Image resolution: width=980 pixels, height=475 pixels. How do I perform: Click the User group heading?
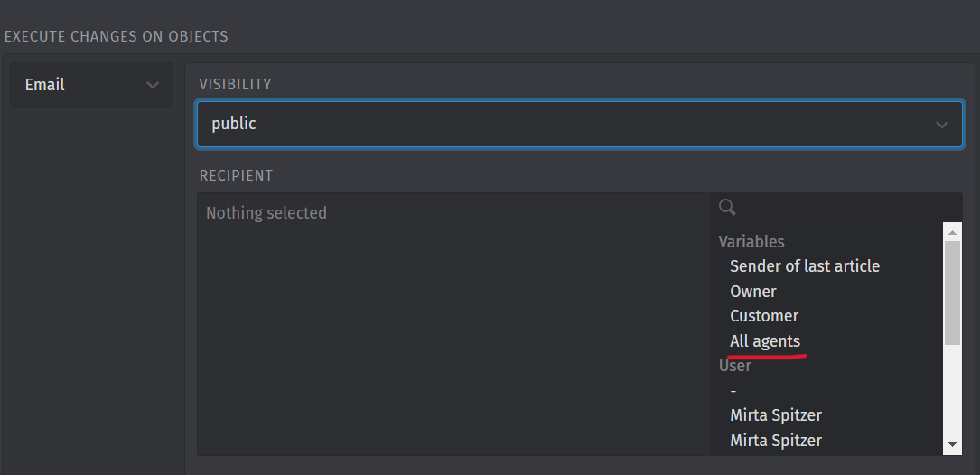(735, 366)
